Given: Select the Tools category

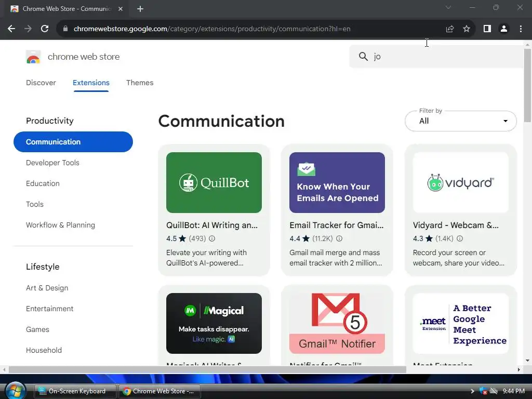Looking at the screenshot, I should click(x=35, y=204).
